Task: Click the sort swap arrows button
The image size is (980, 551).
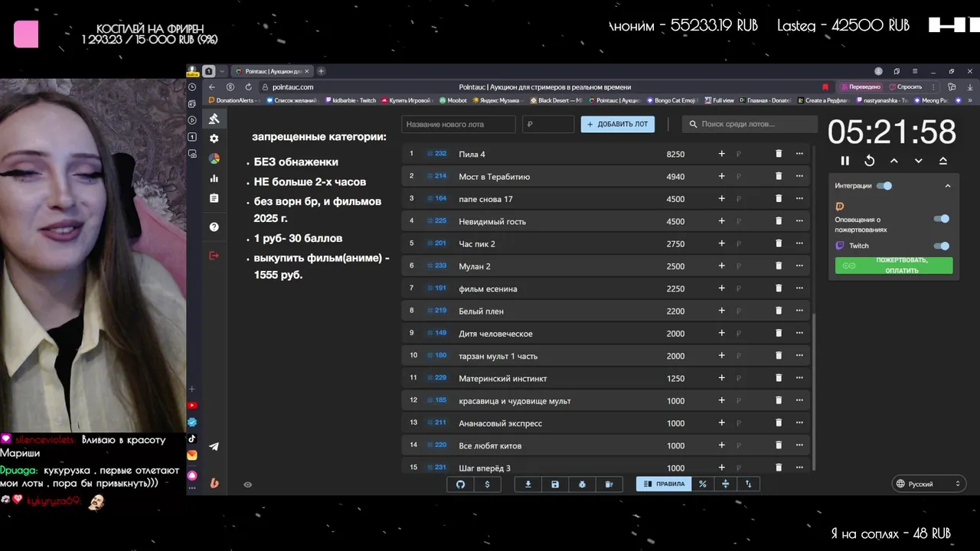Action: coord(749,484)
